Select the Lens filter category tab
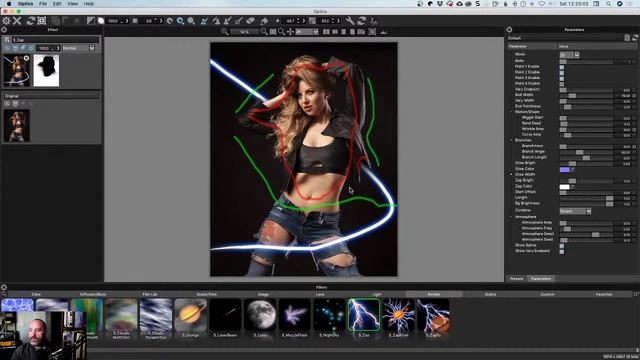Viewport: 640px width, 360px height. click(320, 294)
